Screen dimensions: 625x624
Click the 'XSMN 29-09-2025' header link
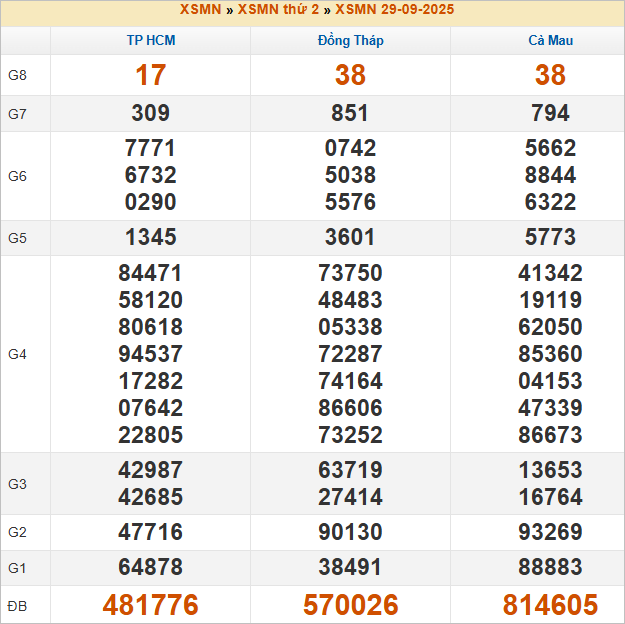394,10
